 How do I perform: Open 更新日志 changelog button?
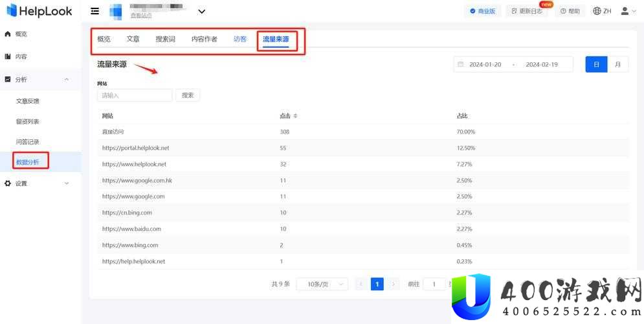tap(527, 11)
